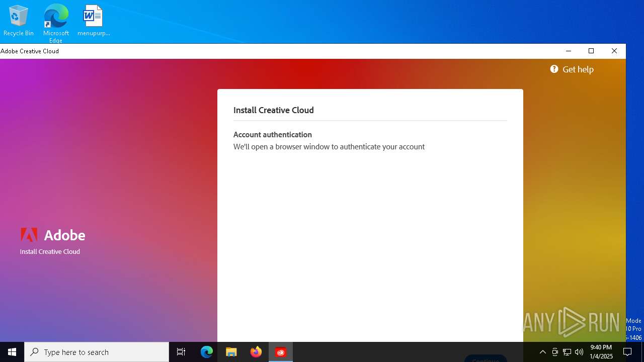Click the Get help question mark icon
The height and width of the screenshot is (362, 644).
[554, 69]
